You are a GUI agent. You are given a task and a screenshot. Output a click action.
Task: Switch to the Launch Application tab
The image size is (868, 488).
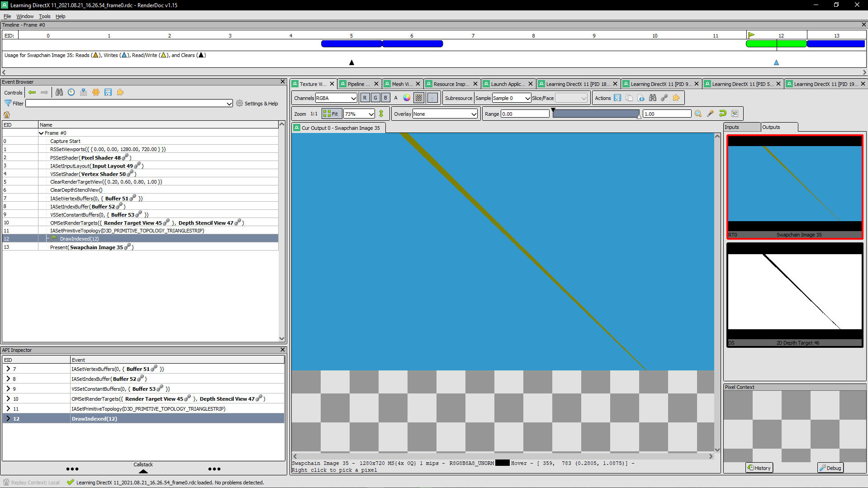[x=508, y=84]
